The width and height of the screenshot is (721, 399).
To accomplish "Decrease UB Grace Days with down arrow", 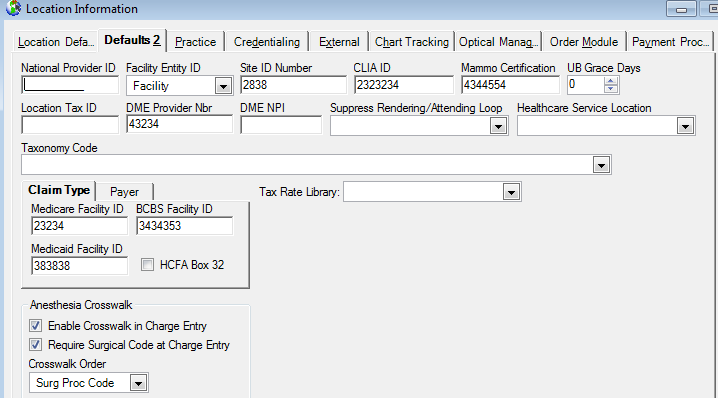I will (x=611, y=89).
